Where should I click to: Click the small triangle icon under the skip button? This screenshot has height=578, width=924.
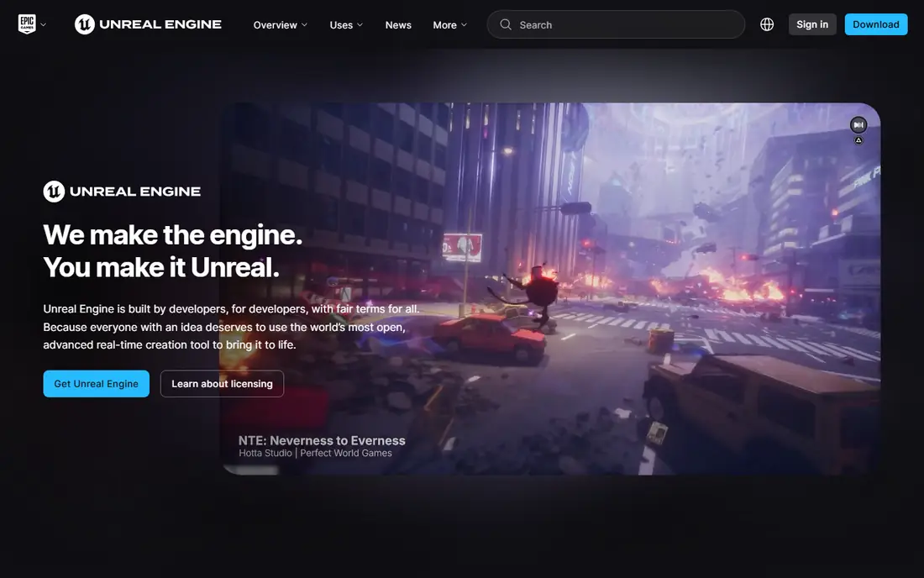point(858,140)
